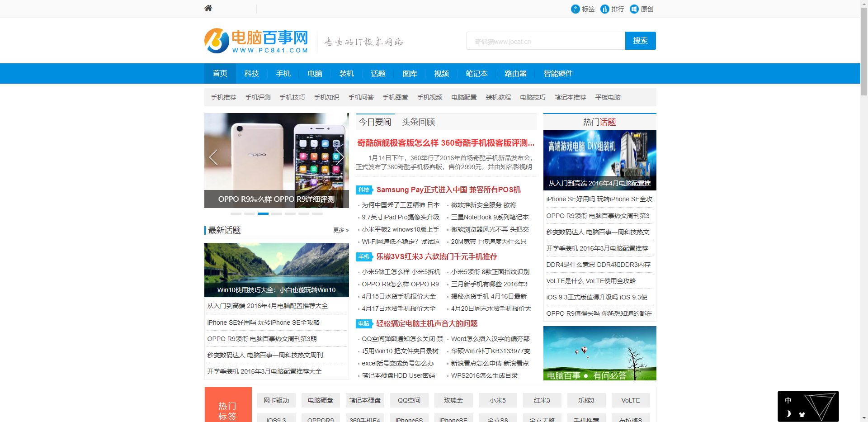Open 科技 in main navigation
The image size is (868, 422).
click(x=252, y=73)
